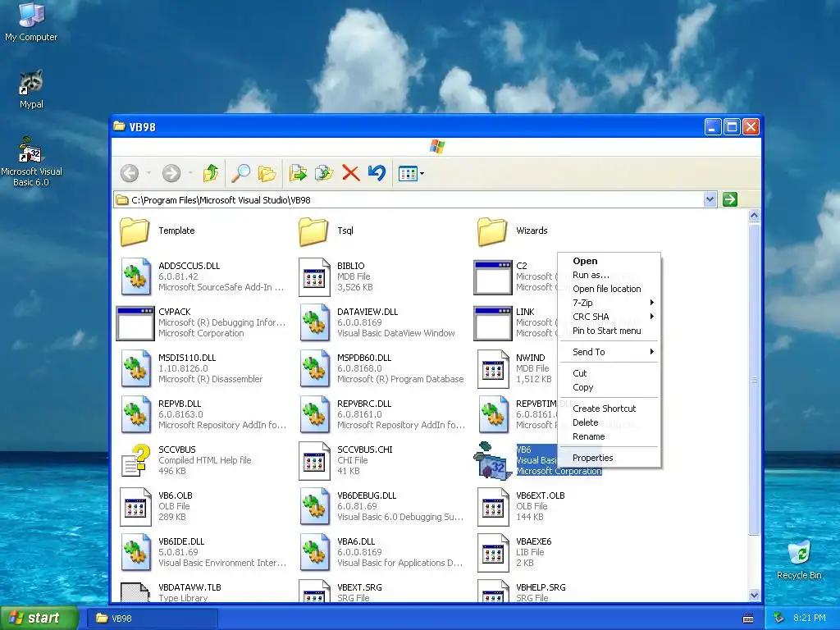Image resolution: width=840 pixels, height=630 pixels.
Task: Choose Pin to Start menu
Action: [x=609, y=331]
